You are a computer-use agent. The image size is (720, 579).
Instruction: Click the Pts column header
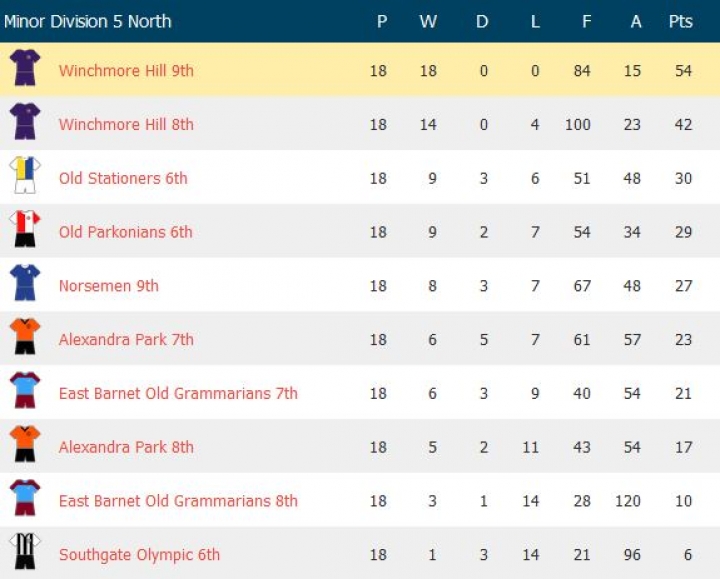coord(681,21)
